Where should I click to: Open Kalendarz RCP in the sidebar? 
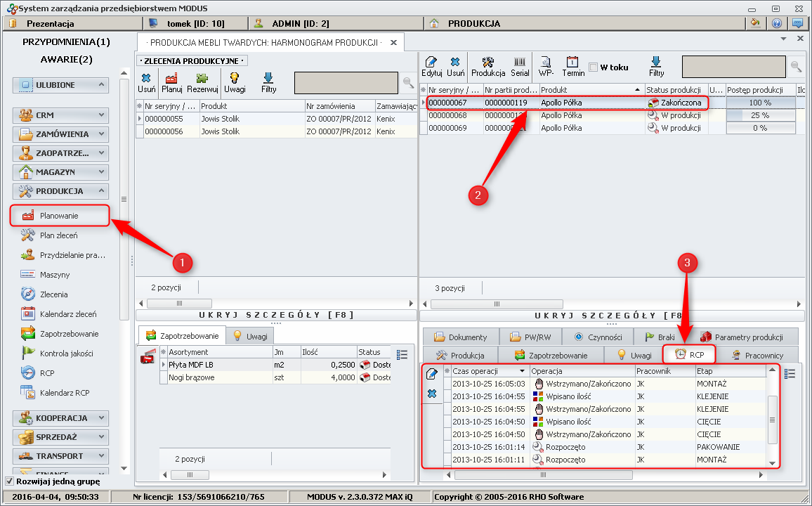pos(64,393)
